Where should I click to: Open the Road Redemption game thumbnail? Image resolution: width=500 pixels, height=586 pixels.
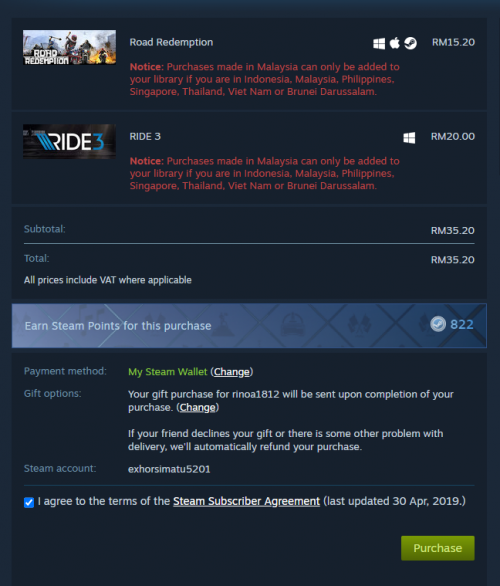(x=70, y=47)
